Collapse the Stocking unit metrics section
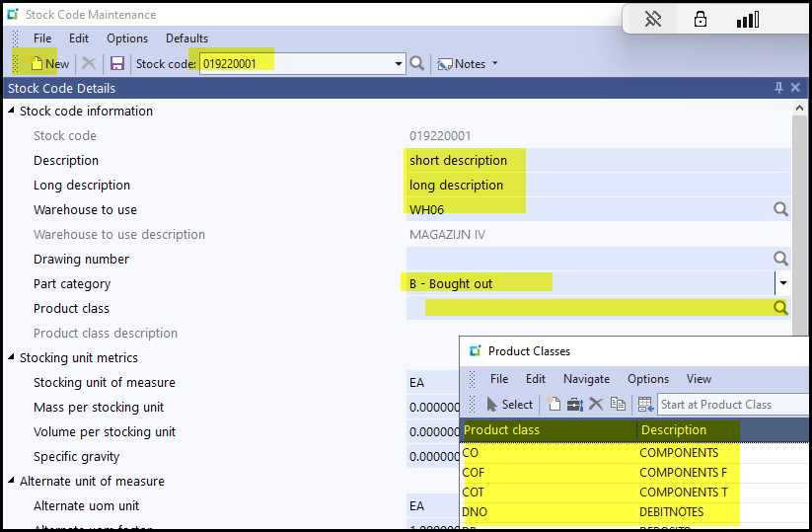Image resolution: width=812 pixels, height=532 pixels. click(x=11, y=358)
